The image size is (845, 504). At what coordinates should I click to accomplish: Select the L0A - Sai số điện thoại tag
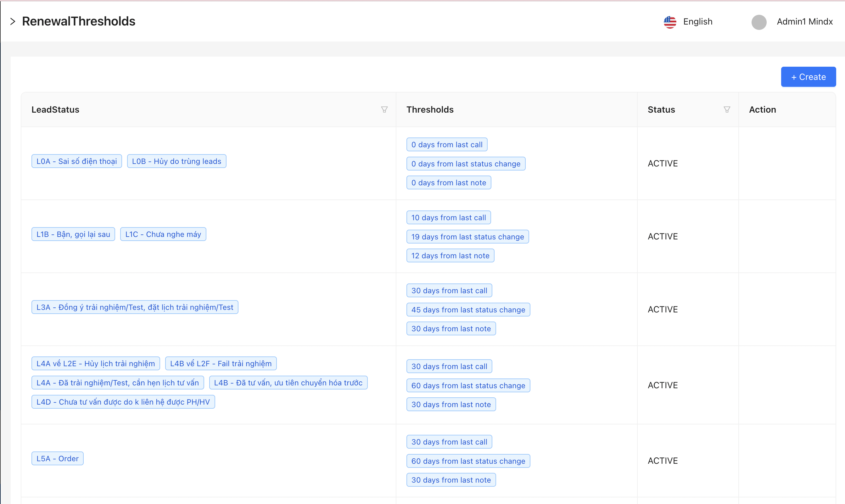(x=76, y=161)
